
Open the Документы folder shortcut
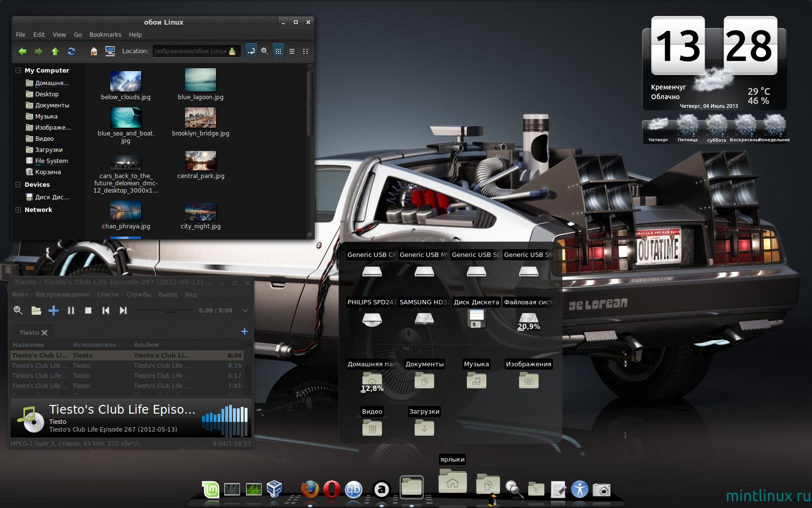(424, 381)
